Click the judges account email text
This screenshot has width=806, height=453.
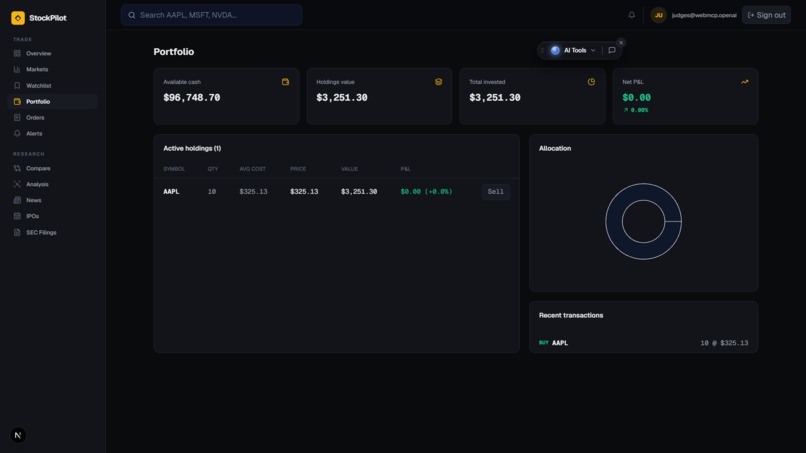pos(704,15)
